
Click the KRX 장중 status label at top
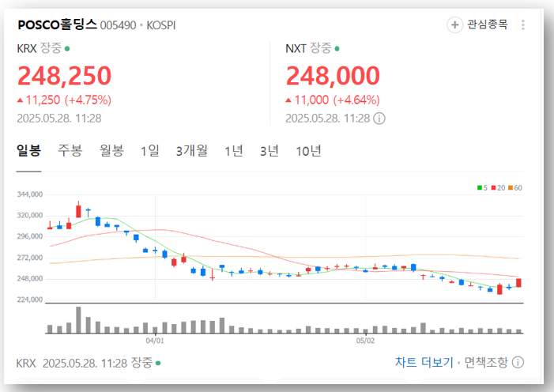pos(43,48)
